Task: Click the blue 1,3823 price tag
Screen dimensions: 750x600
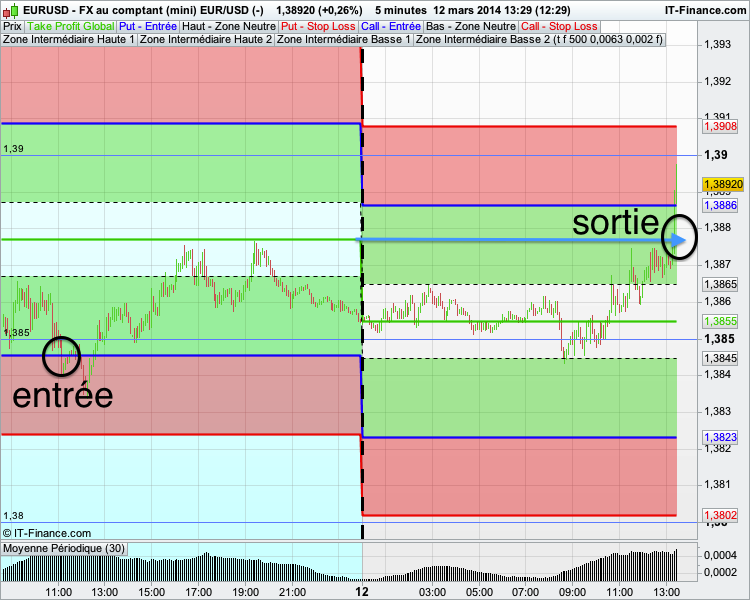Action: (x=721, y=437)
